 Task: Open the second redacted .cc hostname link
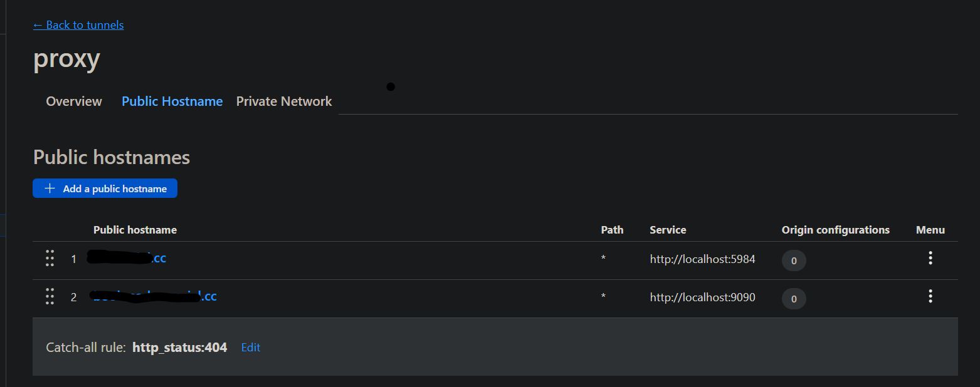click(154, 296)
